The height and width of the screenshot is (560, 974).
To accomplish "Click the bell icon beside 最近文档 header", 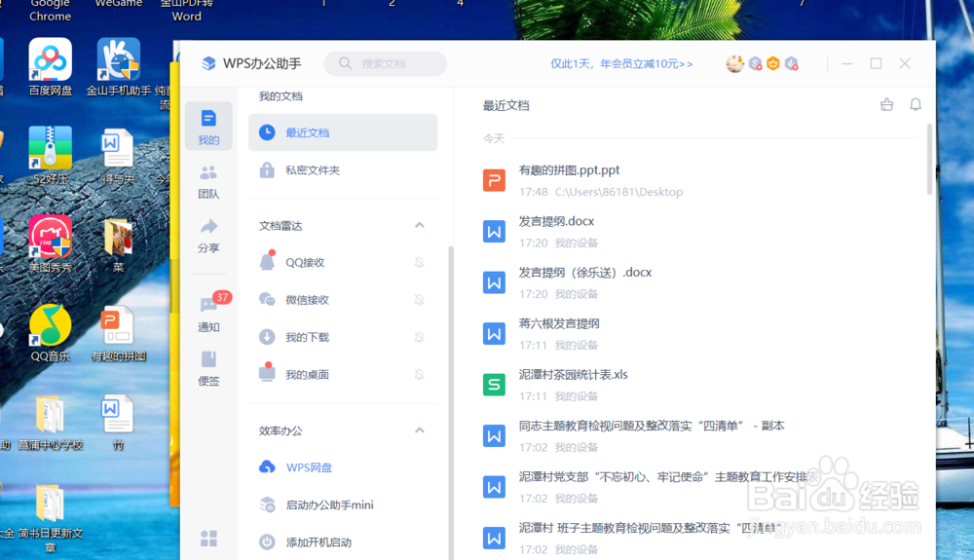I will click(x=915, y=105).
